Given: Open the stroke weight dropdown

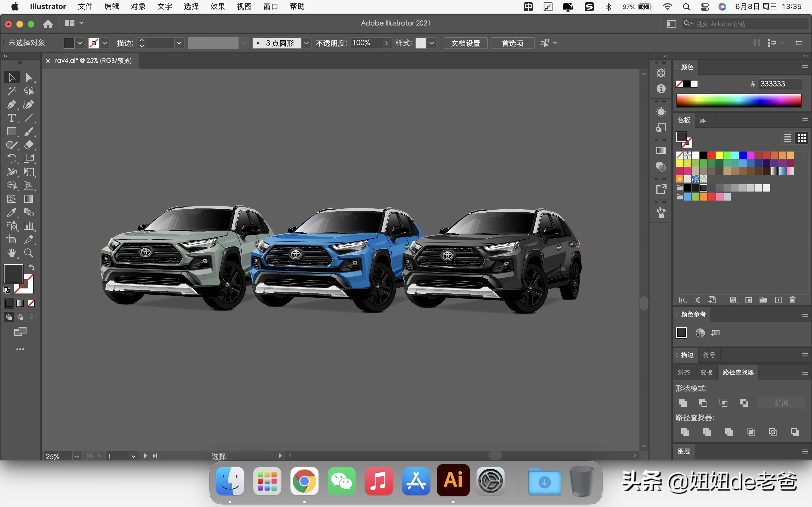Looking at the screenshot, I should [179, 43].
